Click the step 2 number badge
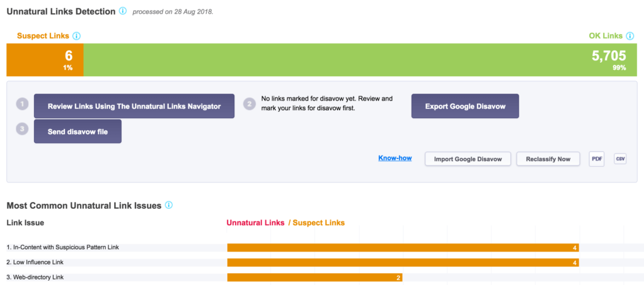 pos(249,105)
